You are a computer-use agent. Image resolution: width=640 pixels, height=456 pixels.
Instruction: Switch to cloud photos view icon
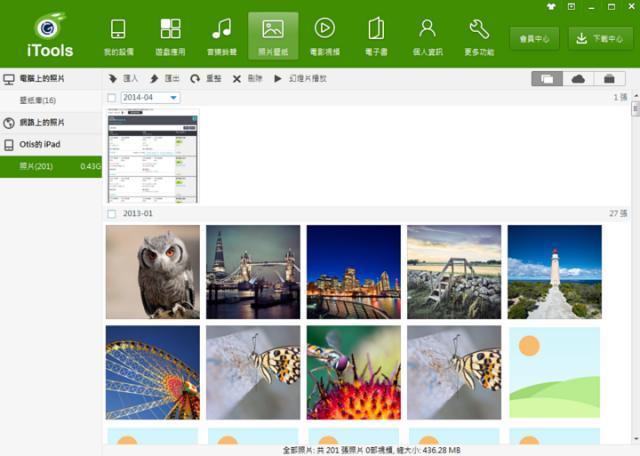pyautogui.click(x=578, y=78)
